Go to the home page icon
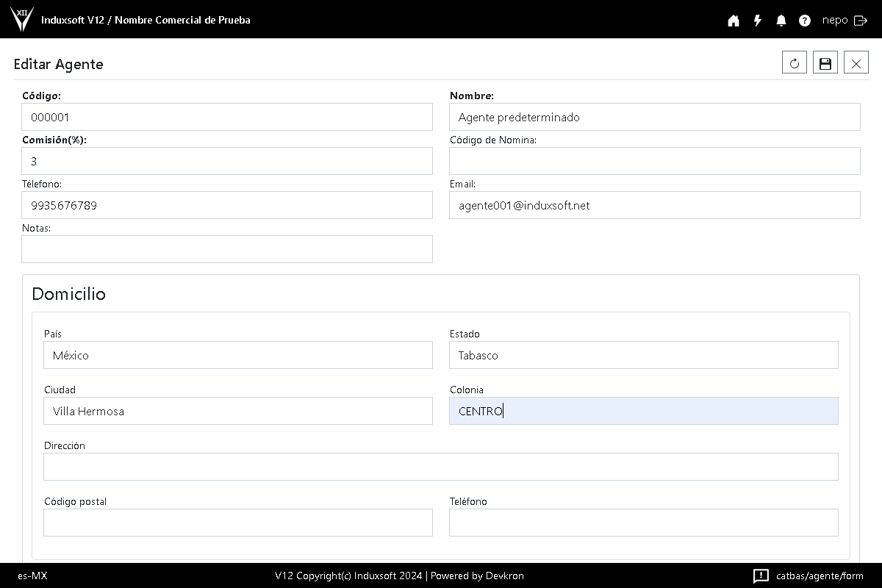The image size is (882, 588). [734, 21]
